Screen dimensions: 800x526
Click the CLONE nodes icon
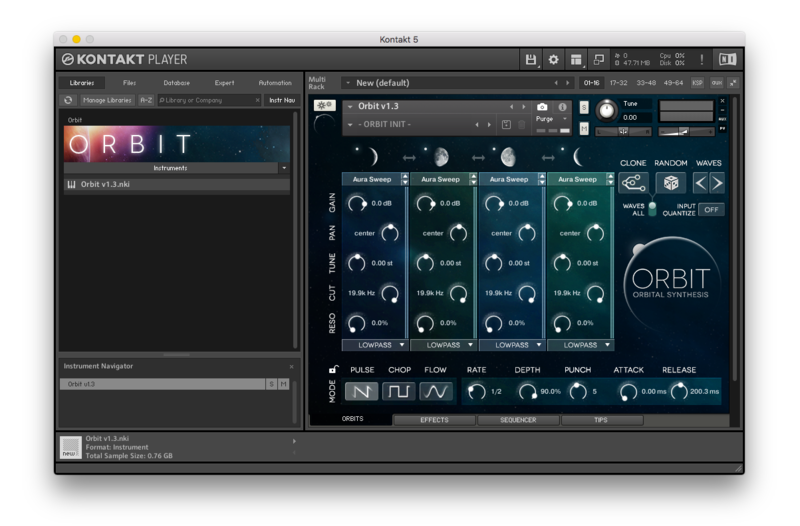(x=633, y=183)
